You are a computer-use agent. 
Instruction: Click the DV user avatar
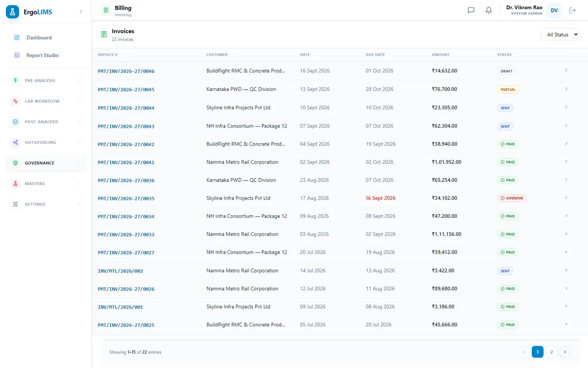(554, 11)
